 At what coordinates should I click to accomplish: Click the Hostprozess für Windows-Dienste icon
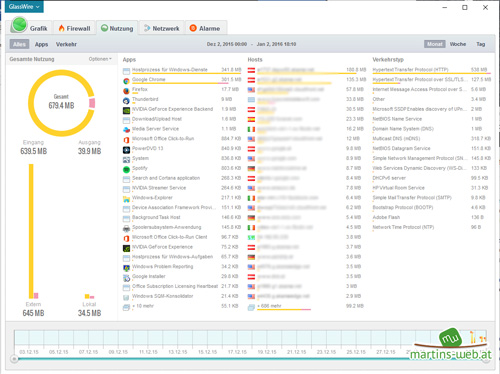coord(126,71)
